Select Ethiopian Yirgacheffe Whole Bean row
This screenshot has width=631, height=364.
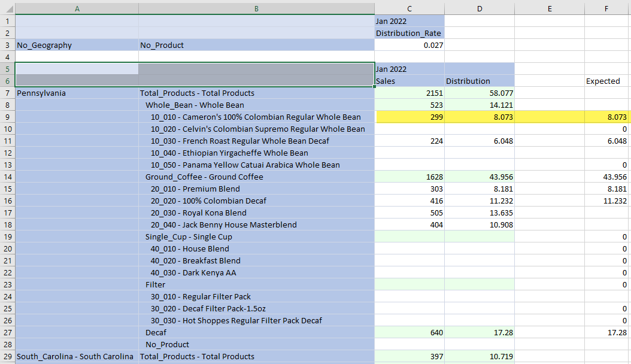256,153
